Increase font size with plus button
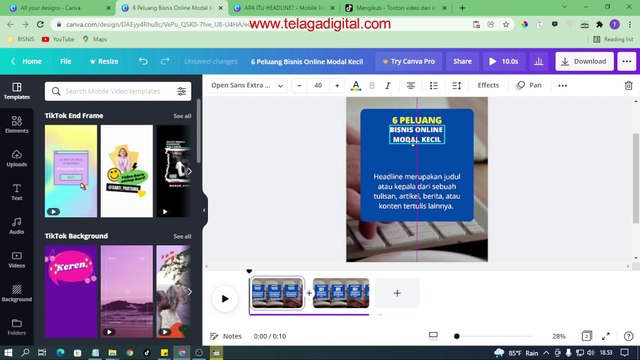640x360 pixels. coord(337,85)
